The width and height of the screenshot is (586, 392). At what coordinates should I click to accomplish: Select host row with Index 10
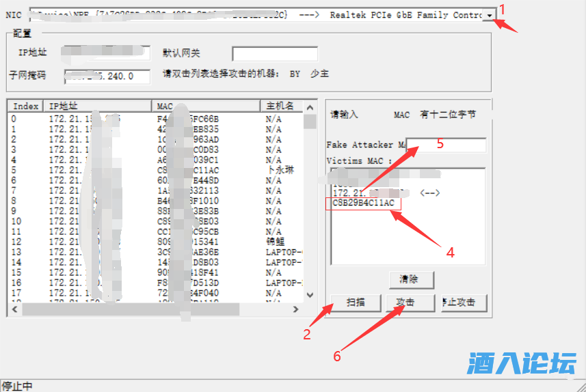(155, 221)
